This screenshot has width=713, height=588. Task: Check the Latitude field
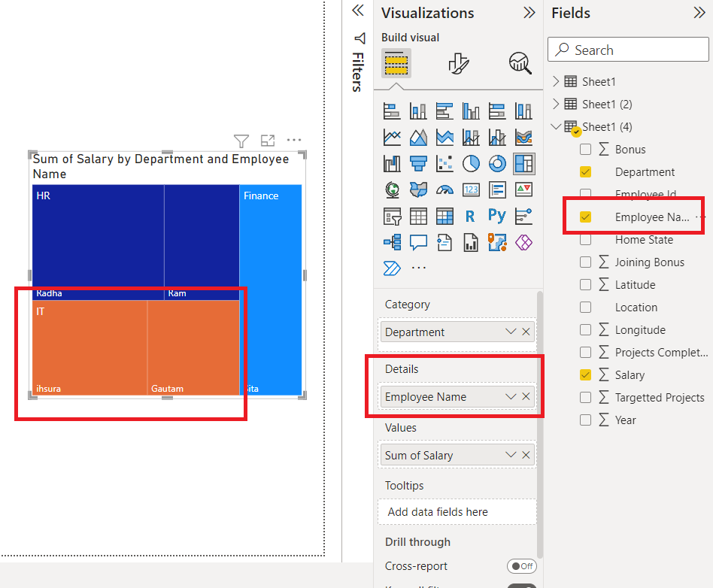click(x=586, y=285)
